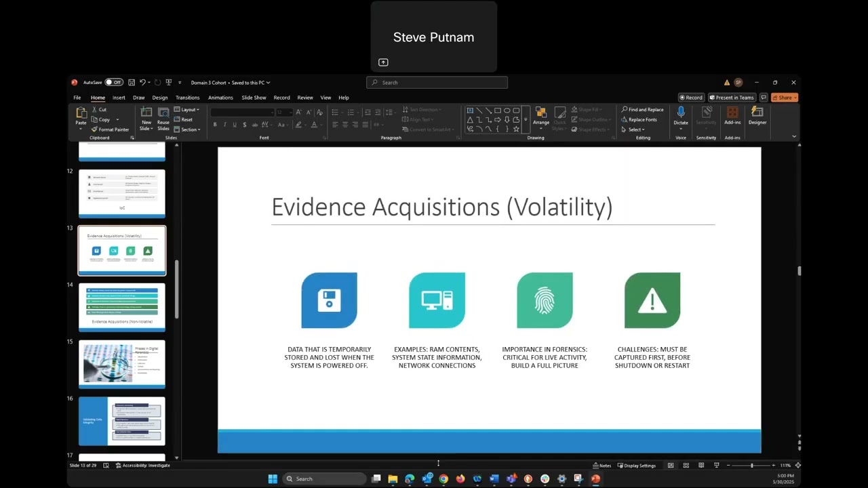
Task: Click the Cut scissors icon
Action: tap(94, 109)
